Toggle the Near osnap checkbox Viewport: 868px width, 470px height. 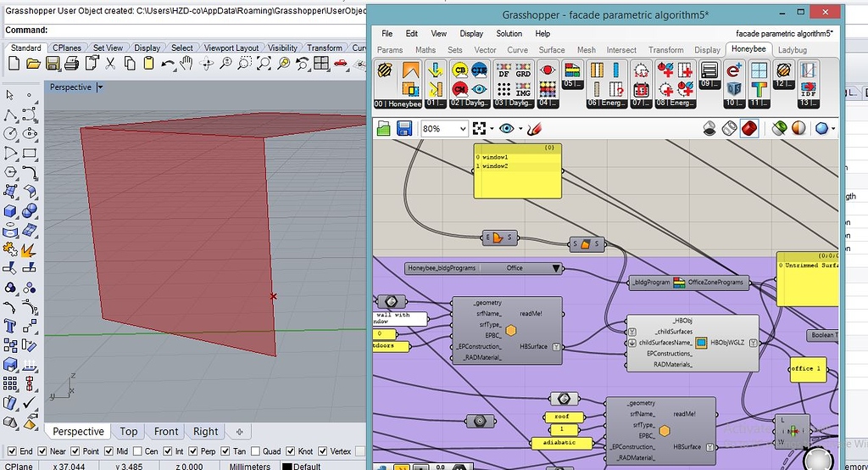point(43,451)
